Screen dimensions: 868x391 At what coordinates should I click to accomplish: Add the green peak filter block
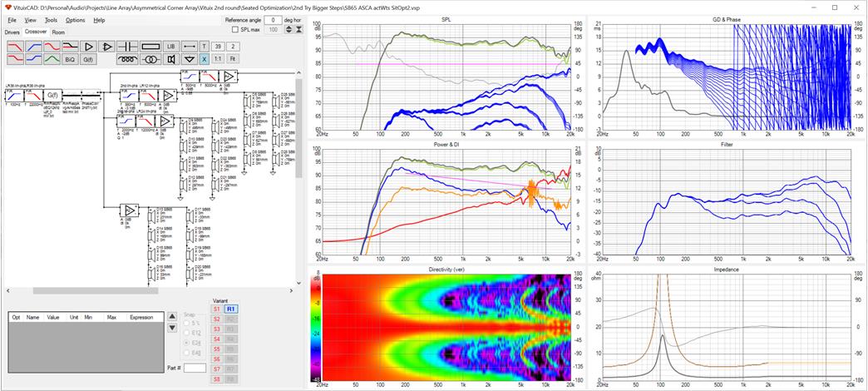[52, 59]
